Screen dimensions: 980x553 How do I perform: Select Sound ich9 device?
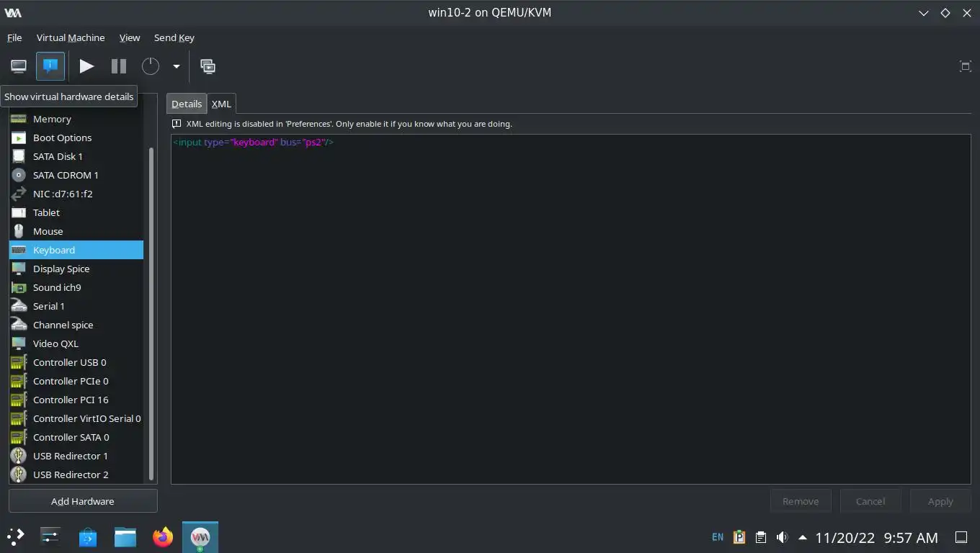tap(76, 287)
